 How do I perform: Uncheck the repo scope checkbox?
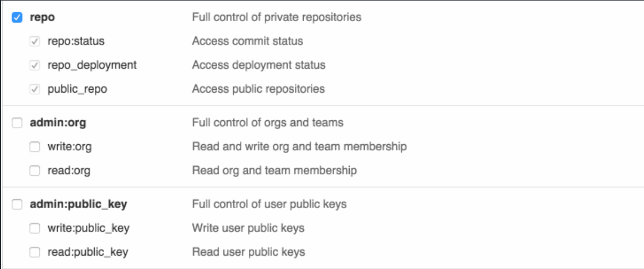[x=17, y=17]
